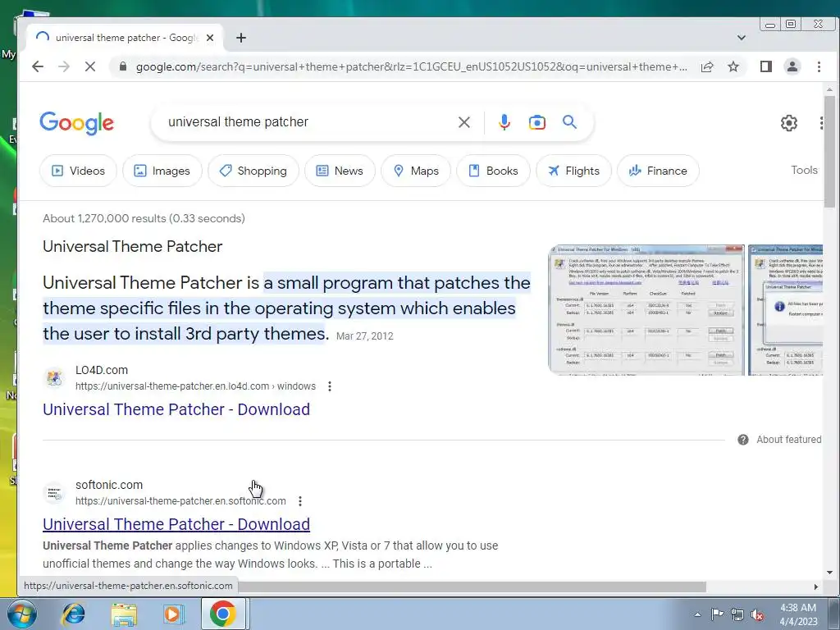Open Action Center flag icon
The width and height of the screenshot is (840, 630).
pos(717,614)
